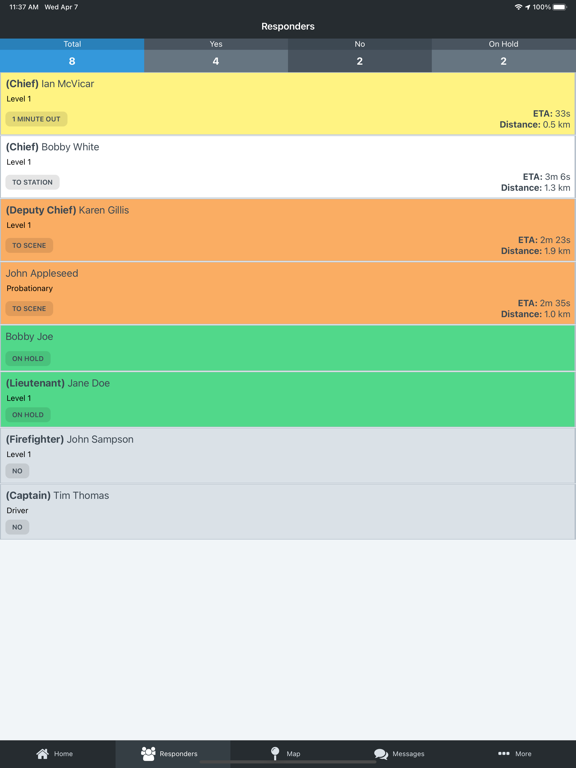Tap Bobby Joe's ON HOLD badge

28,359
